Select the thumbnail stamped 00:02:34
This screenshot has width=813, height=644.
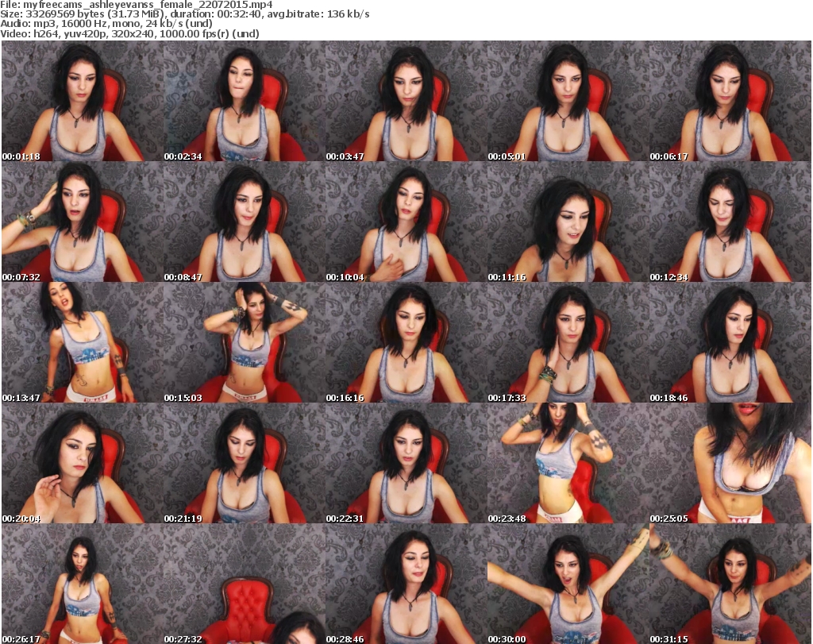(x=245, y=101)
